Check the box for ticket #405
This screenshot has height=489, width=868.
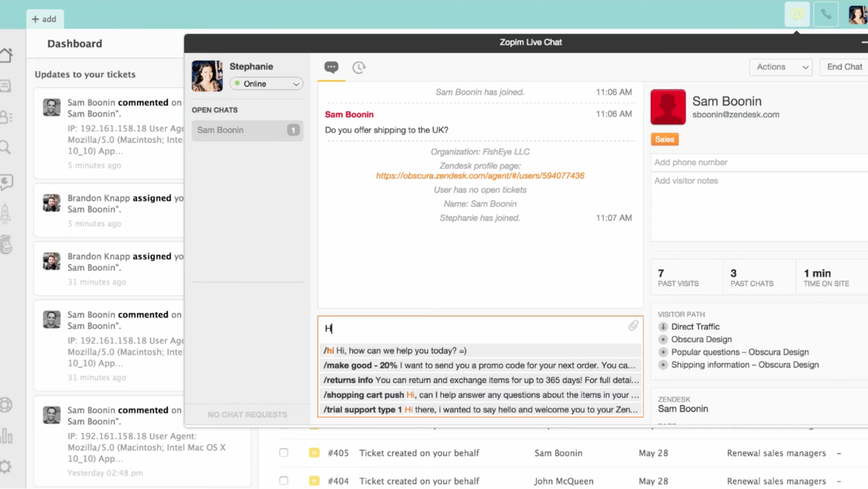pos(284,453)
